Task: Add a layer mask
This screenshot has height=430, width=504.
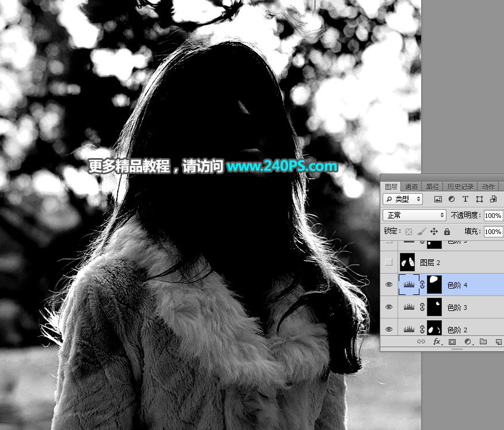Action: (452, 341)
